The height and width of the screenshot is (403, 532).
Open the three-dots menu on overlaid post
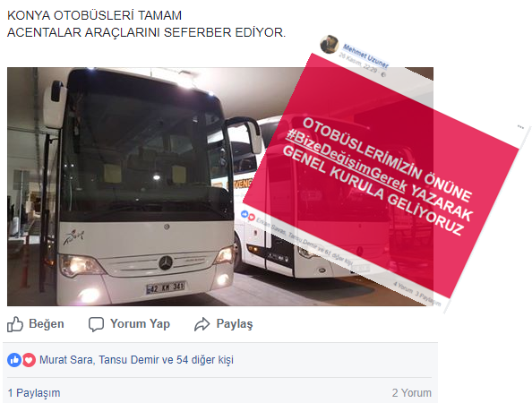[x=520, y=127]
